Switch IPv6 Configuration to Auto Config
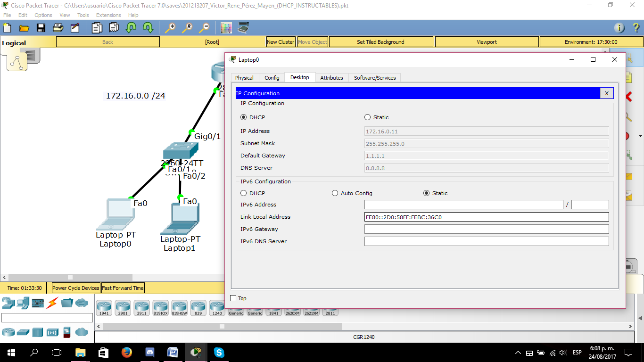The height and width of the screenshot is (362, 644). (335, 193)
